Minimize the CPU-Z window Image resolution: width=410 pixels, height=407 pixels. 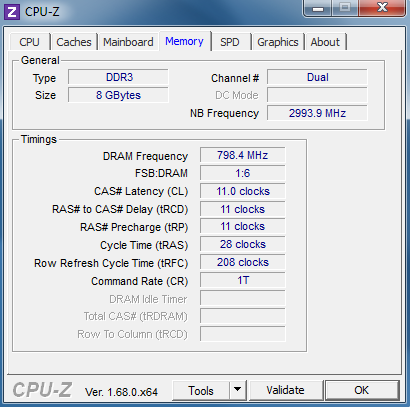coord(318,8)
